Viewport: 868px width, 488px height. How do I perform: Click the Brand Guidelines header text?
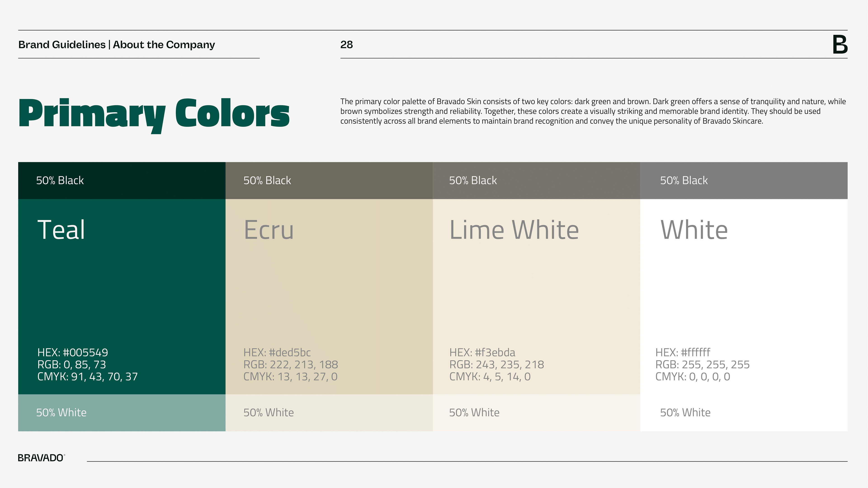click(x=116, y=45)
